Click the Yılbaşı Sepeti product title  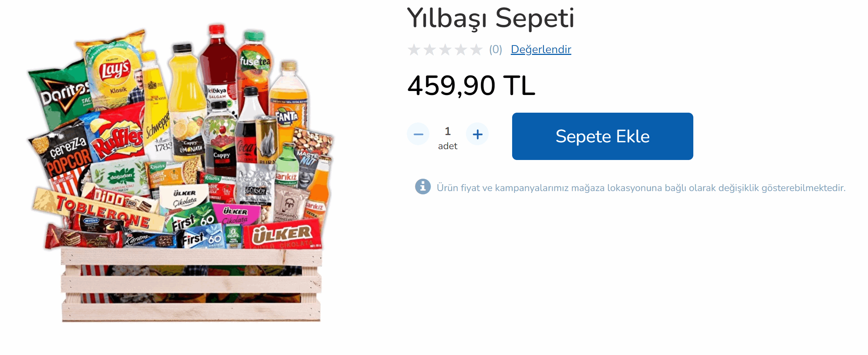point(490,18)
